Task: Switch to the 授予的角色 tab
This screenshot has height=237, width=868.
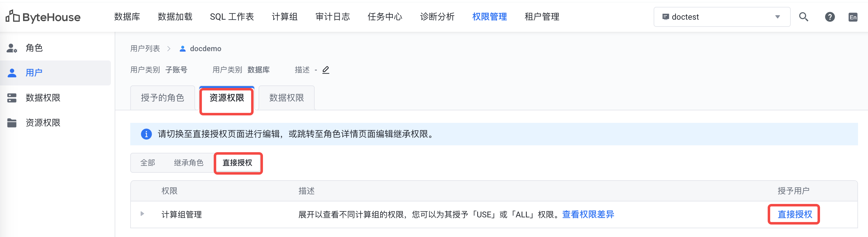Action: [x=162, y=98]
